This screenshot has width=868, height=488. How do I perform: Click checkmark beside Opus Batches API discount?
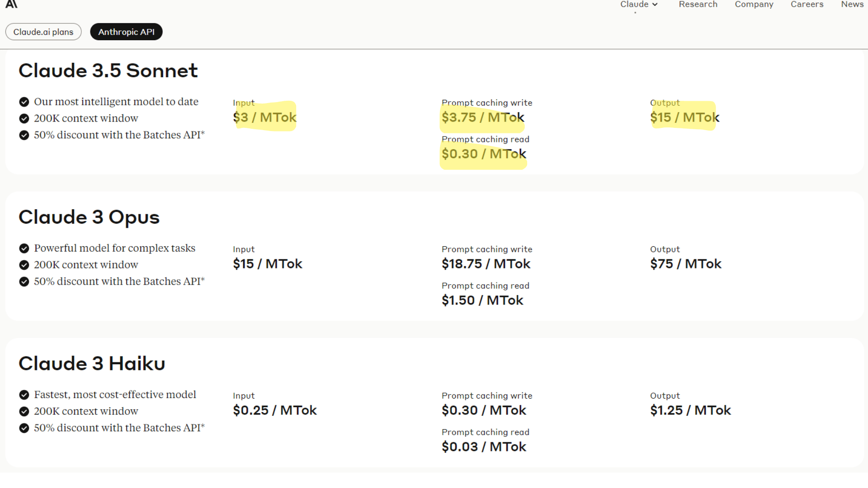[24, 282]
